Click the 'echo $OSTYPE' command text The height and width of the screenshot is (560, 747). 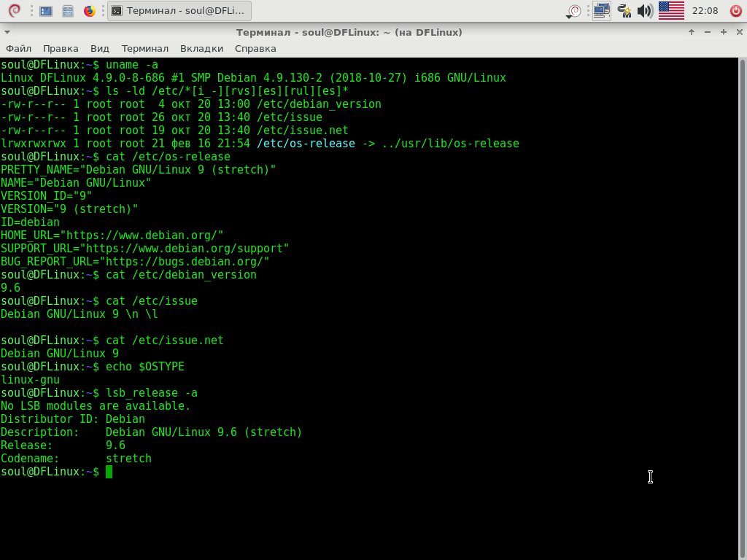coord(145,367)
